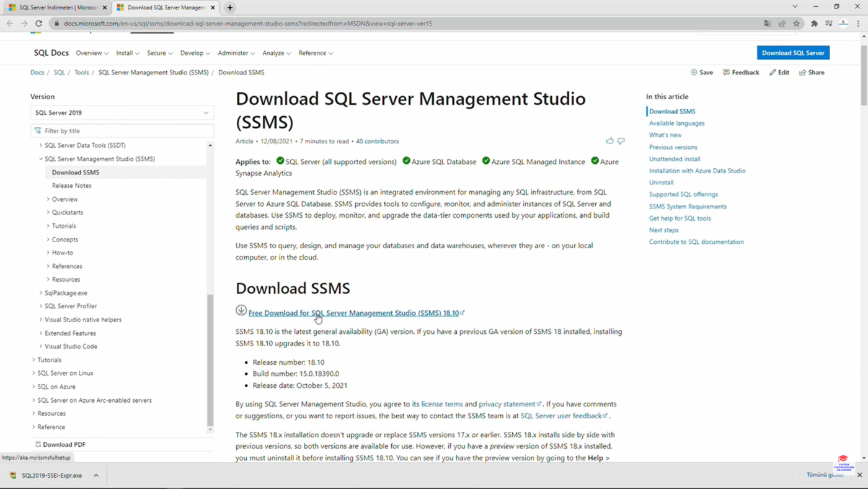Open the Chrome profile avatar

(x=843, y=24)
